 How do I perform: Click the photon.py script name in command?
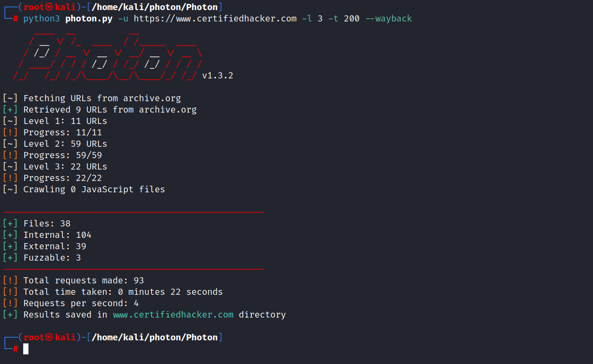click(x=89, y=18)
